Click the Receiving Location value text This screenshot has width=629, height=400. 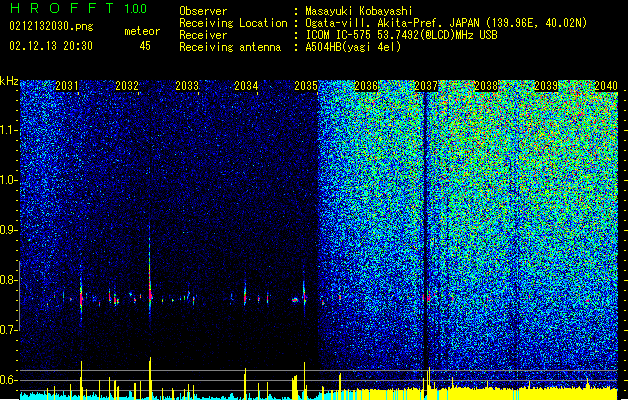446,23
